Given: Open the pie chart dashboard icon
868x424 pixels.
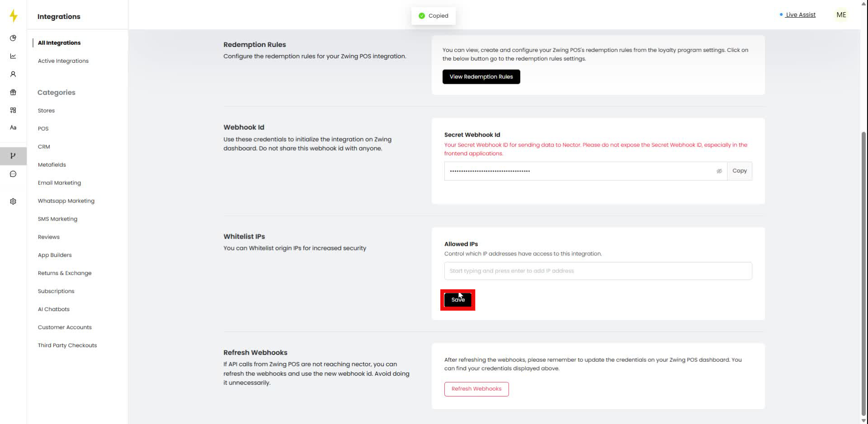Looking at the screenshot, I should point(13,38).
